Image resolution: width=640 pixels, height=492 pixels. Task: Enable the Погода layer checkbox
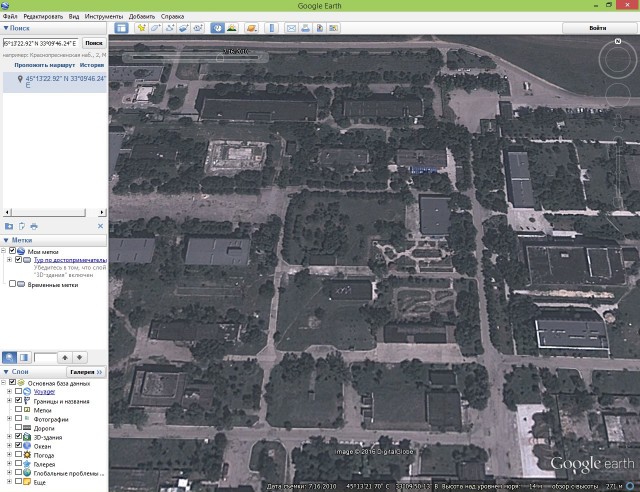tap(18, 454)
